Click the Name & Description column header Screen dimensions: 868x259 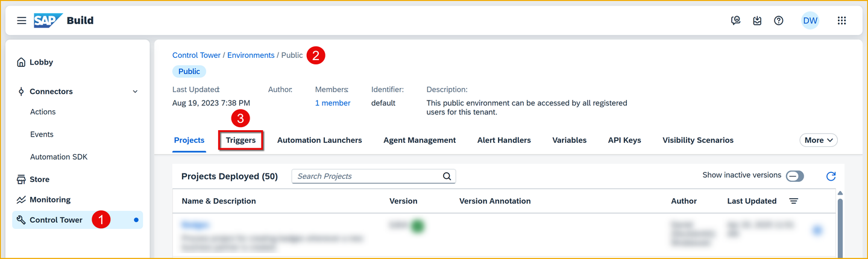coord(219,201)
